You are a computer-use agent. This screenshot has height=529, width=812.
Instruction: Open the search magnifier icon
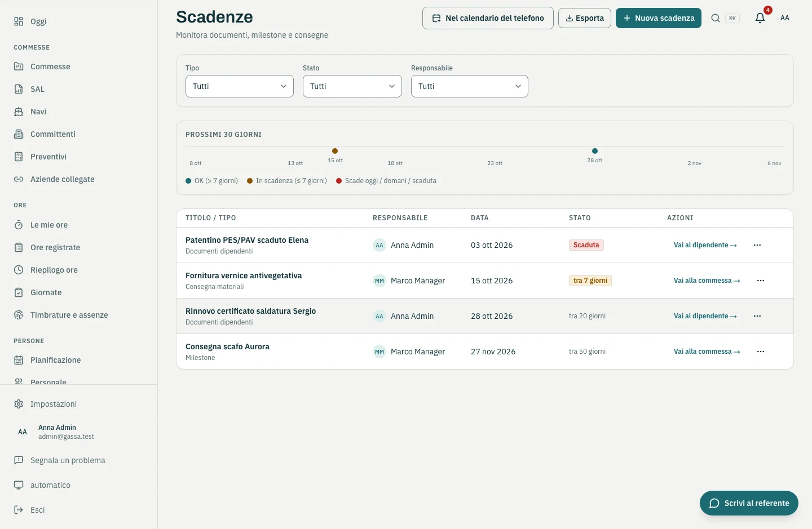[x=715, y=18]
